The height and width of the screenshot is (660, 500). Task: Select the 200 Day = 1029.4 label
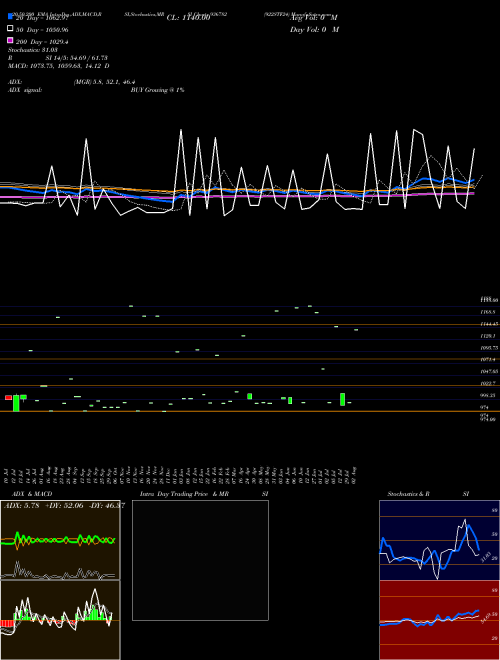click(42, 42)
